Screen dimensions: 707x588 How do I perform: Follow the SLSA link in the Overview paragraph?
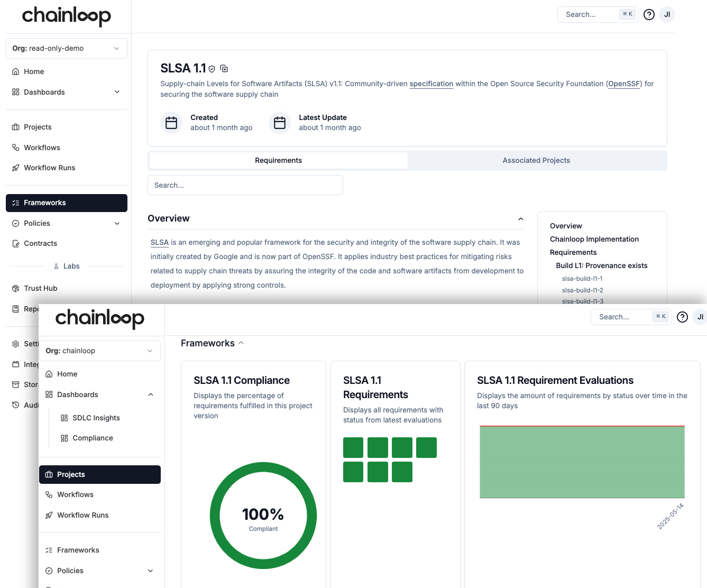[160, 242]
